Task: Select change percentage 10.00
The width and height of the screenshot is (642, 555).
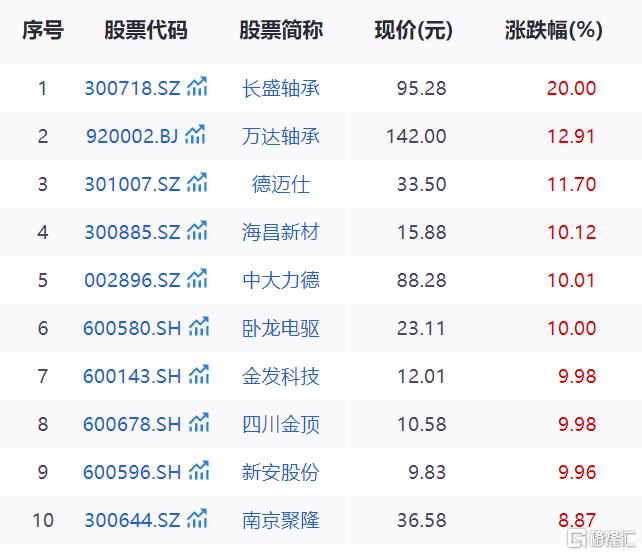Action: pos(572,328)
